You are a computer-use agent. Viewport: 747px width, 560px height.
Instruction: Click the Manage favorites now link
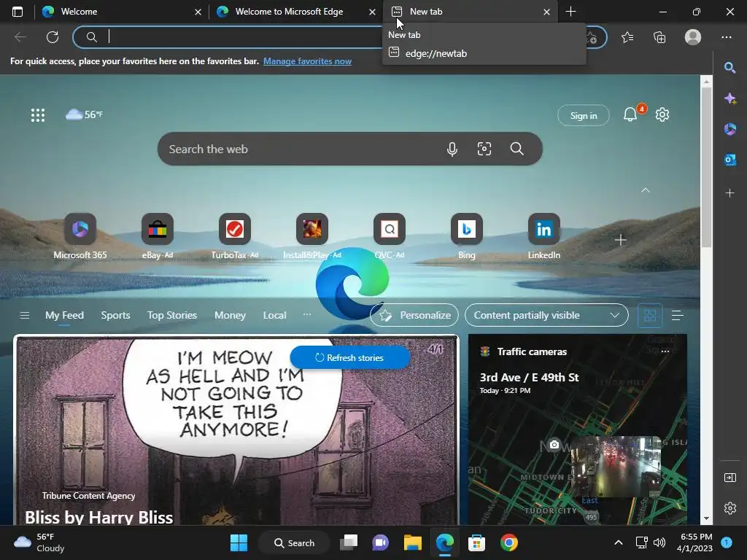[307, 61]
